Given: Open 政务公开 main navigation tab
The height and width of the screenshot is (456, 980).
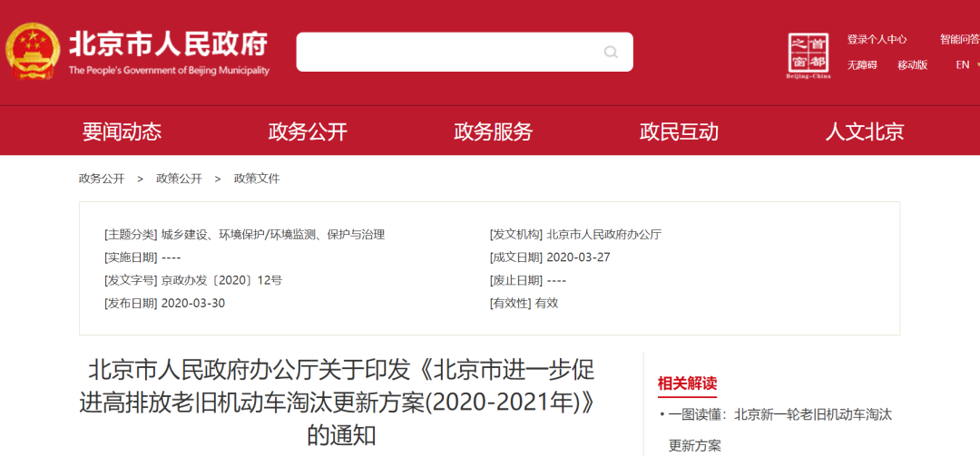Looking at the screenshot, I should click(308, 131).
